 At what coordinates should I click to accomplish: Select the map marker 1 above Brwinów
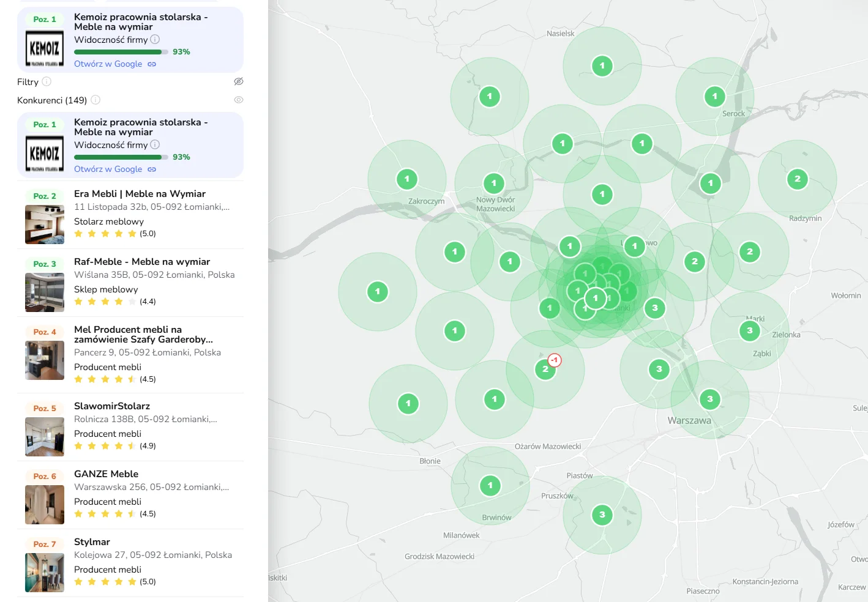click(490, 486)
